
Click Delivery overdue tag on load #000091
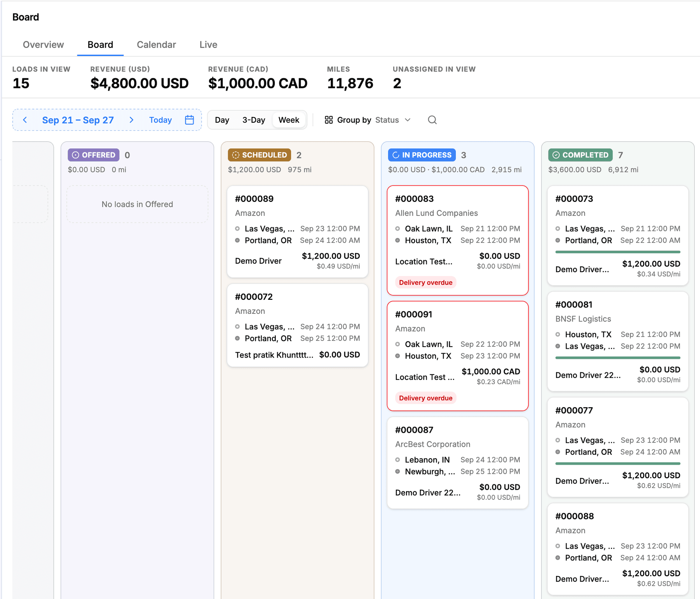pyautogui.click(x=426, y=398)
